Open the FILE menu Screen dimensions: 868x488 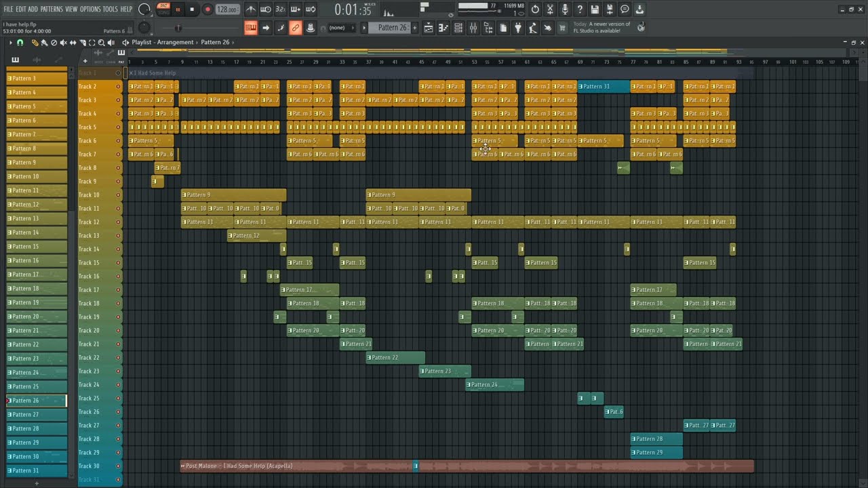tap(9, 9)
